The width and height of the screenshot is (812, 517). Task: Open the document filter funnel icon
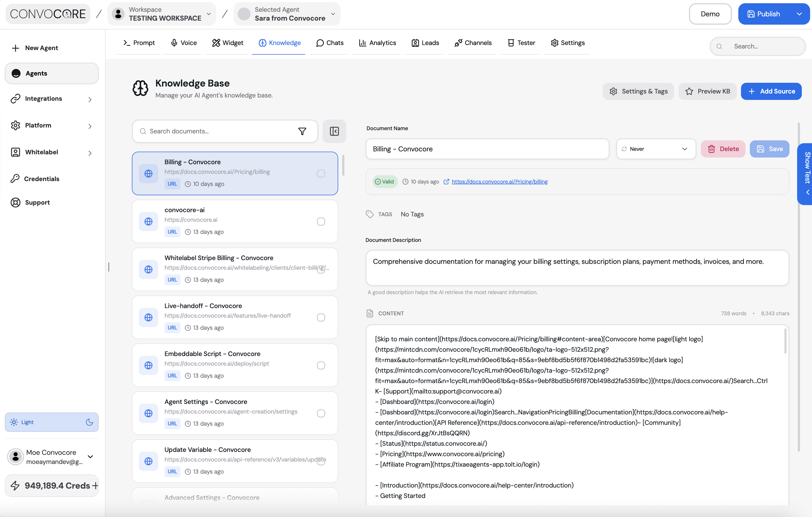302,131
